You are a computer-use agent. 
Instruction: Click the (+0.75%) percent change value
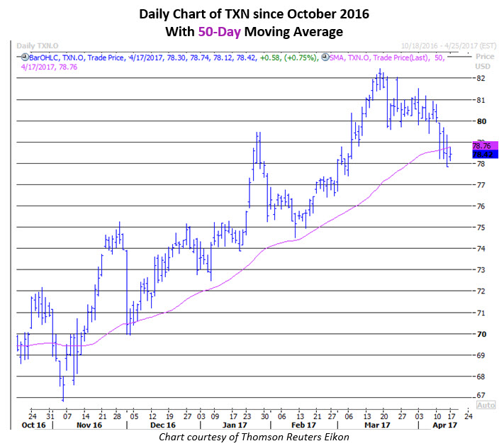pyautogui.click(x=301, y=58)
